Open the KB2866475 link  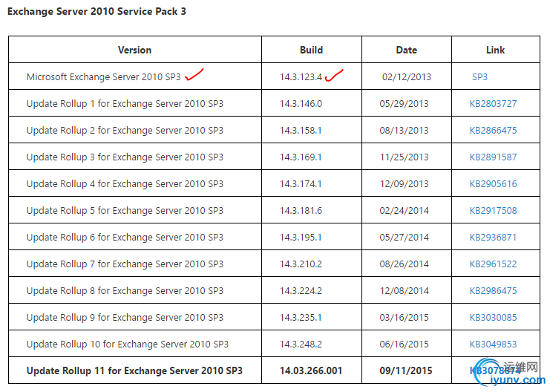(493, 130)
